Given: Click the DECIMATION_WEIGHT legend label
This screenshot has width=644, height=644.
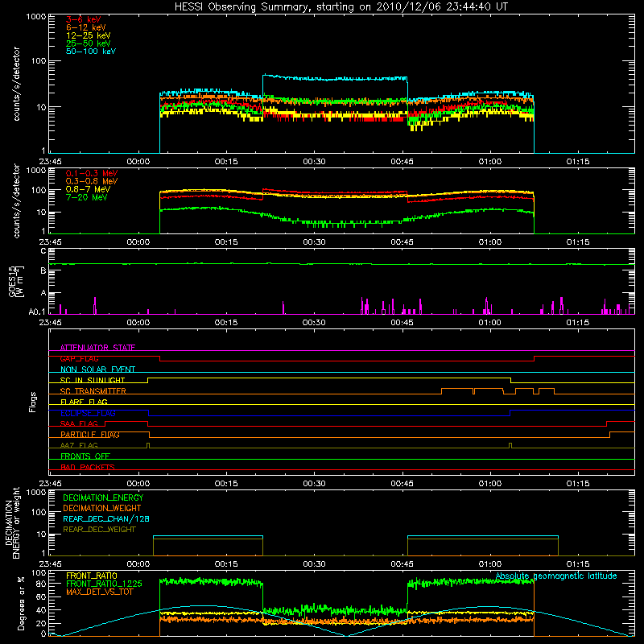Looking at the screenshot, I should (x=102, y=508).
